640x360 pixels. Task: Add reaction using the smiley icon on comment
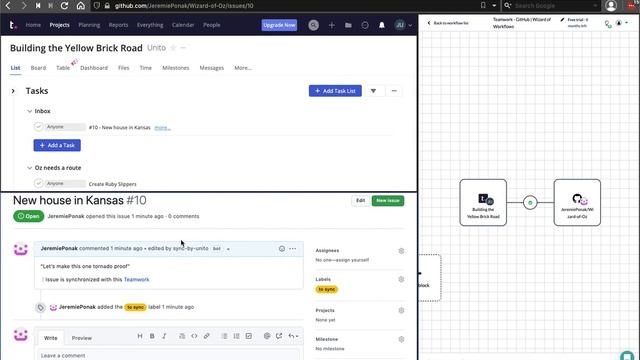pos(282,249)
